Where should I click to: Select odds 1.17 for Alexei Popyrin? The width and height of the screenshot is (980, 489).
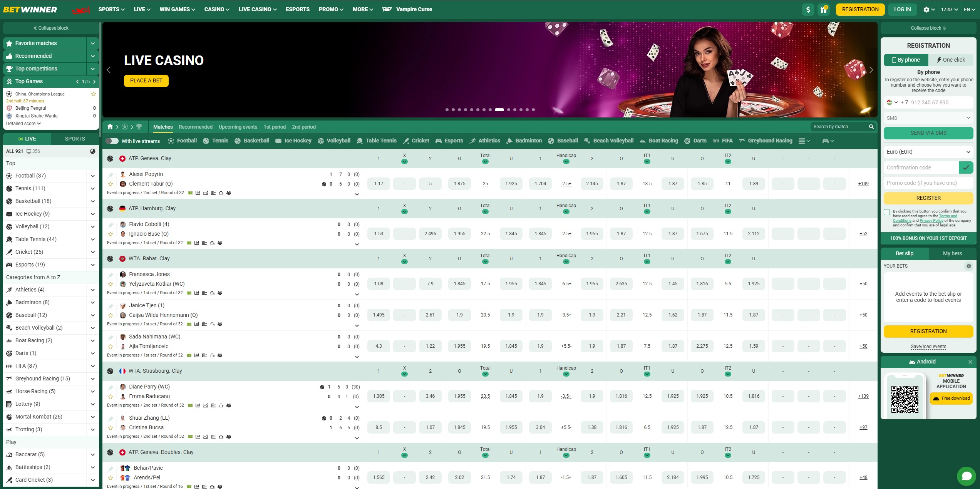click(x=379, y=184)
